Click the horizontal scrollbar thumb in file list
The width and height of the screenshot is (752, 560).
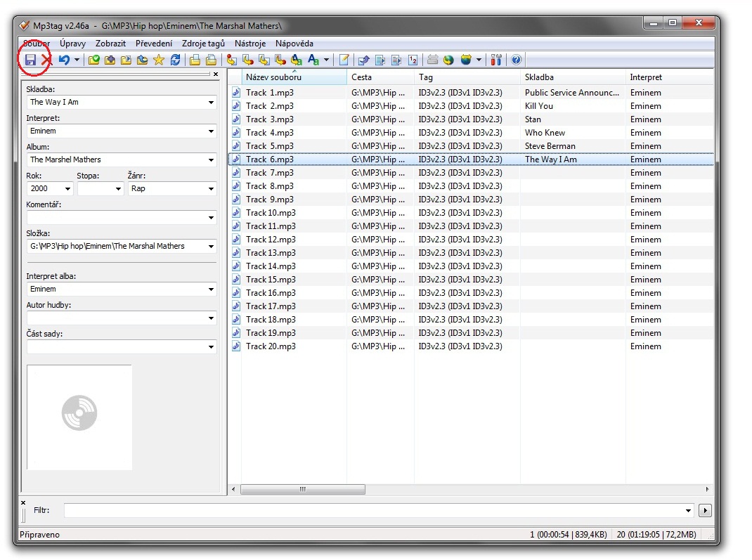click(x=303, y=489)
